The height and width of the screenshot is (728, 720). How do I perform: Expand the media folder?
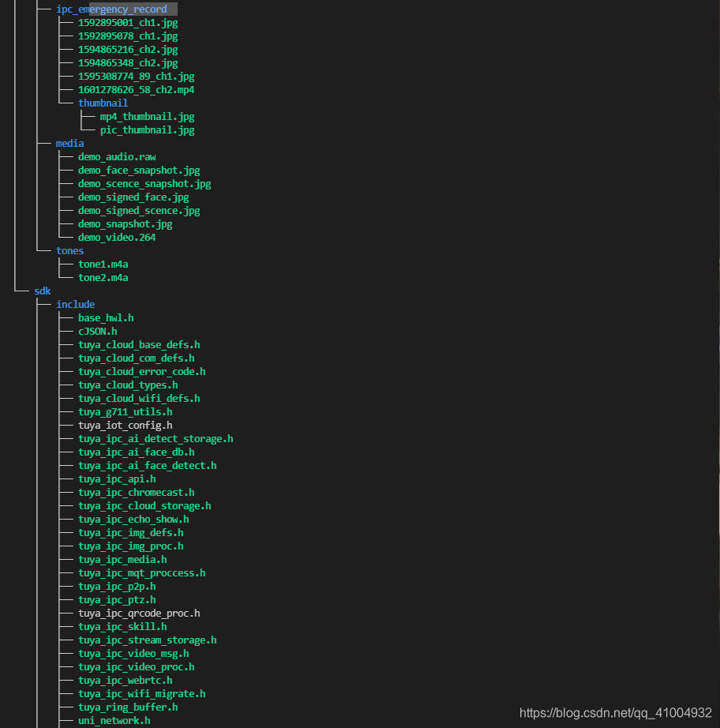tap(69, 143)
